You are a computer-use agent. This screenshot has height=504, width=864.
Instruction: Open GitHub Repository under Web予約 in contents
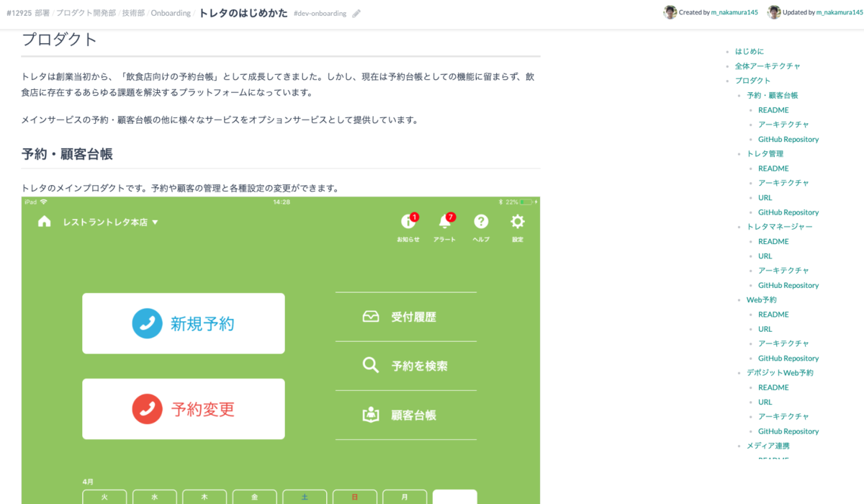coord(788,358)
